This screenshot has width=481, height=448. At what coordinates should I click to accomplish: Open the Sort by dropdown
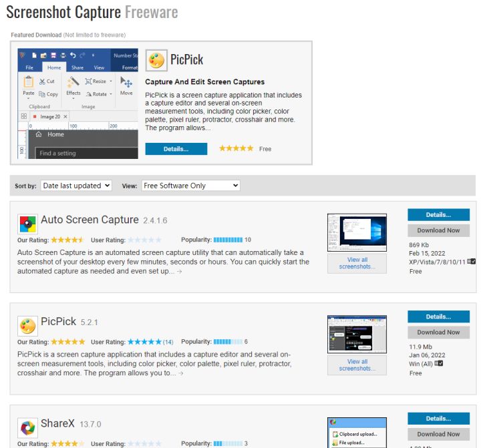(x=76, y=186)
